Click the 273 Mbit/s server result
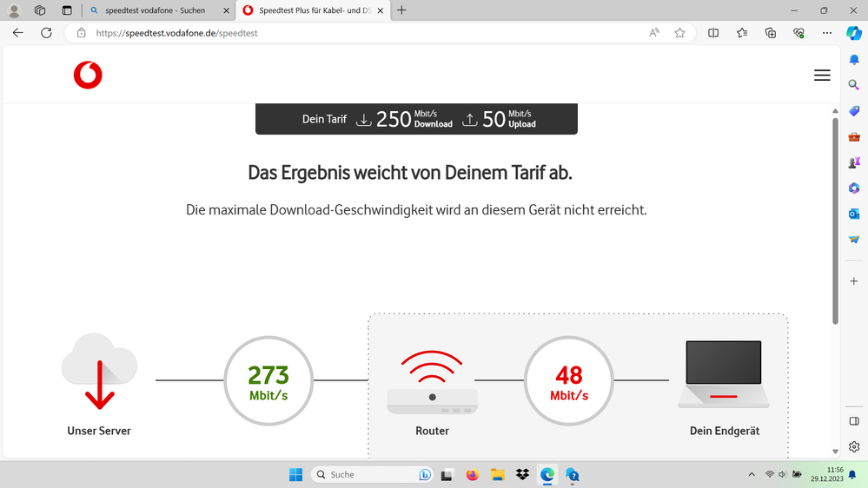This screenshot has height=488, width=868. (268, 380)
